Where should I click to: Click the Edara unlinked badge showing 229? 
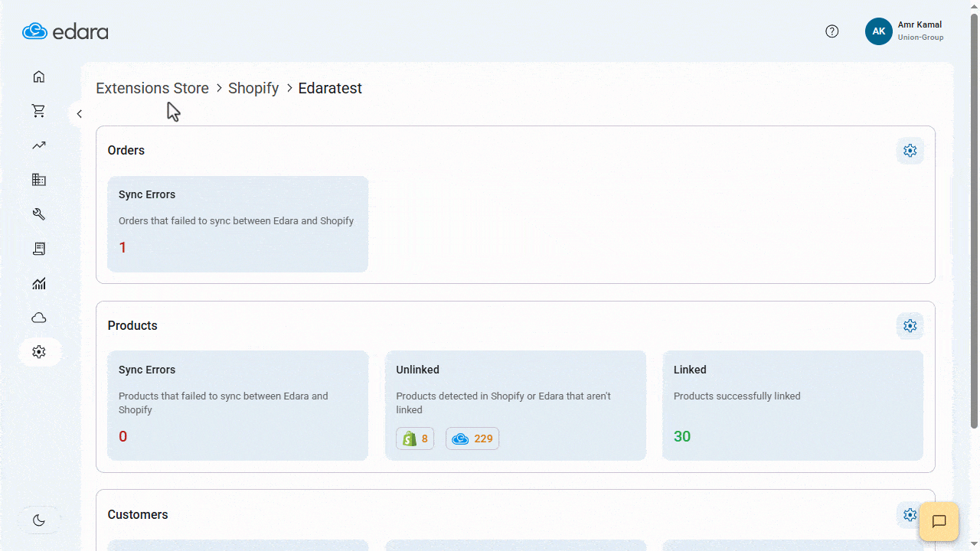tap(472, 439)
